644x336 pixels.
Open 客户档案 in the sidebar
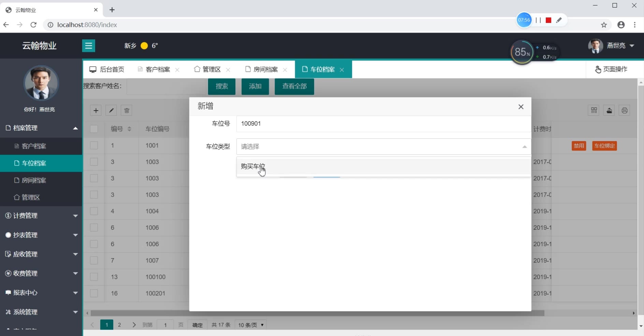point(41,146)
